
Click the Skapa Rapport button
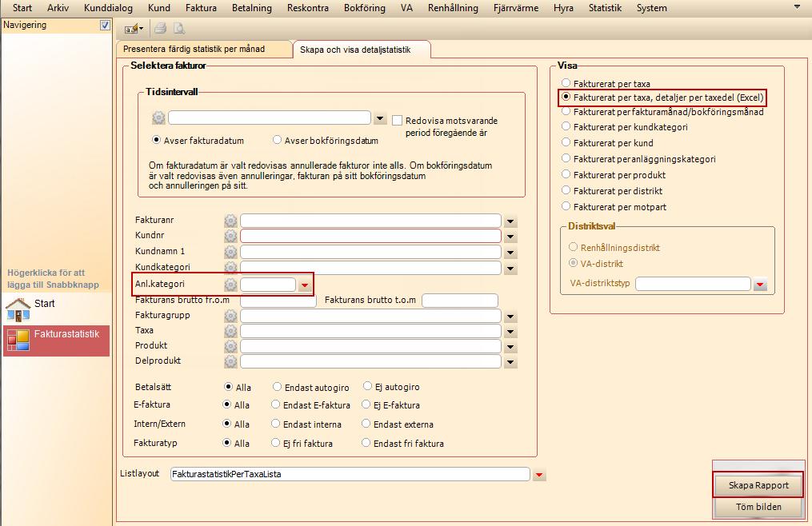click(x=758, y=485)
